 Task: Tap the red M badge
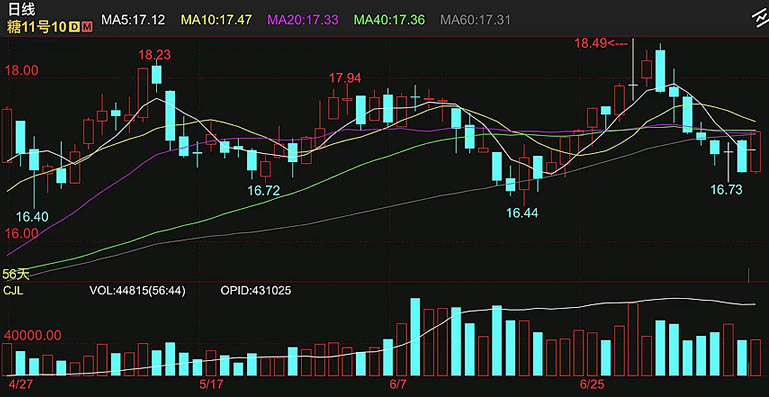click(87, 26)
